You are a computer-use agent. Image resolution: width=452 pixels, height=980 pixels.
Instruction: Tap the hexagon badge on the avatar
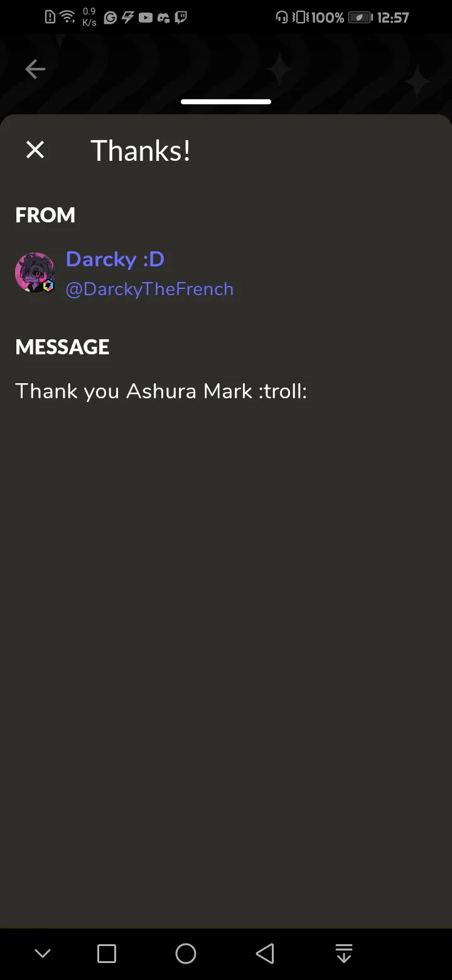48,286
